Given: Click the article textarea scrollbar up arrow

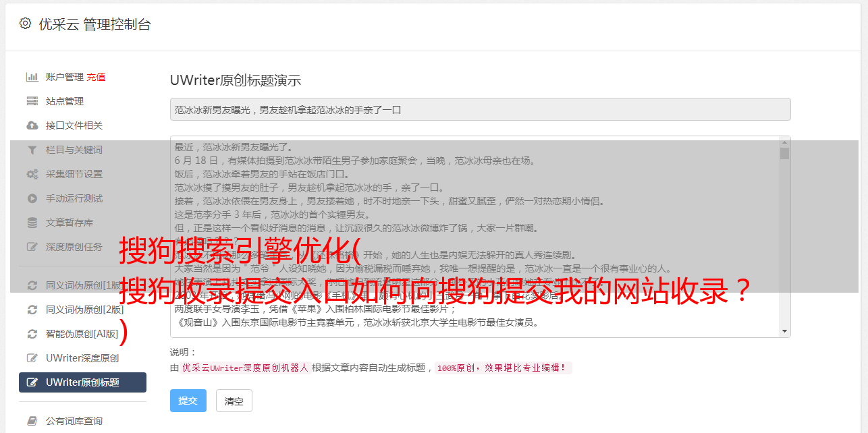Looking at the screenshot, I should (784, 142).
